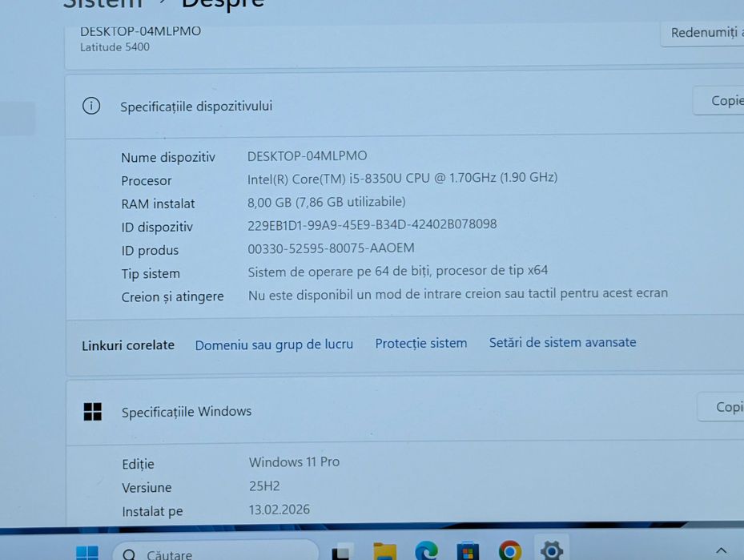Launch Google Chrome from taskbar
The image size is (744, 560).
point(509,550)
